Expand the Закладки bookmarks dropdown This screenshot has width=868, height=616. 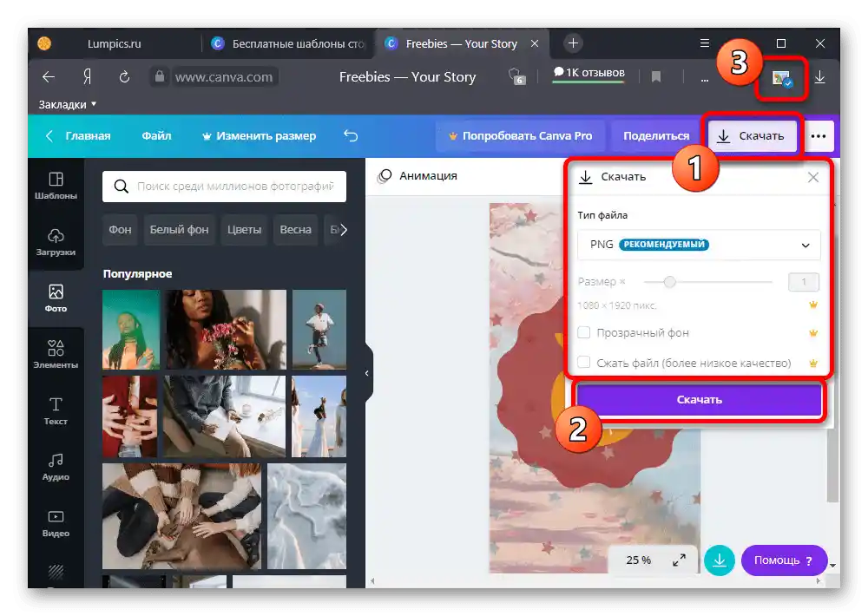68,104
